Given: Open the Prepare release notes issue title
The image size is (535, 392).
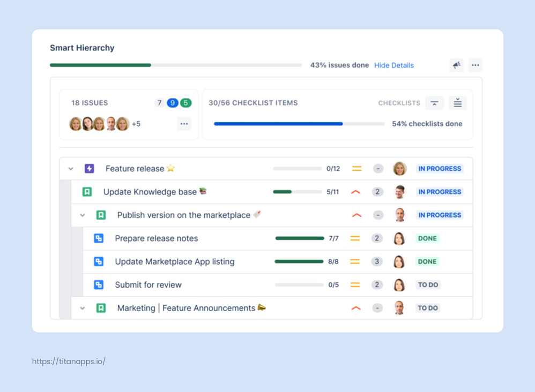Looking at the screenshot, I should [157, 238].
